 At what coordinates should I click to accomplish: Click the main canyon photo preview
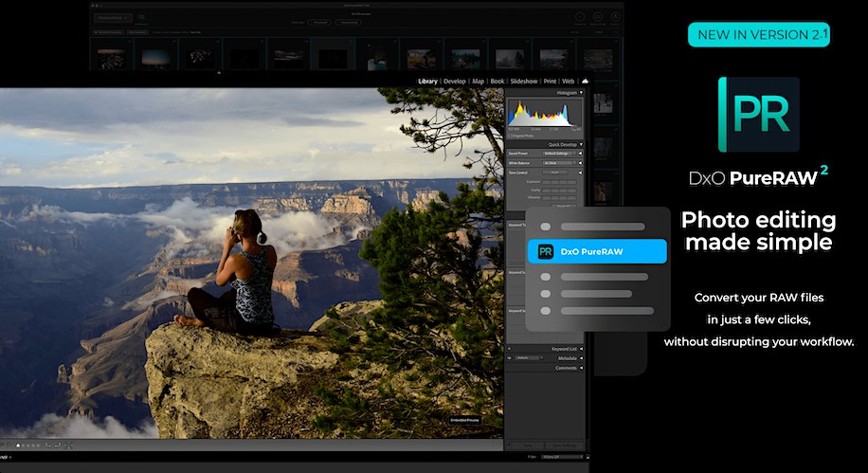[x=251, y=264]
